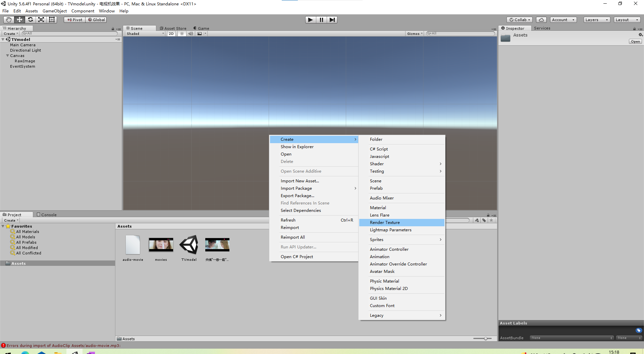Viewport: 644px width, 354px height.
Task: Toggle 2D mode in the Scene view
Action: pos(171,34)
